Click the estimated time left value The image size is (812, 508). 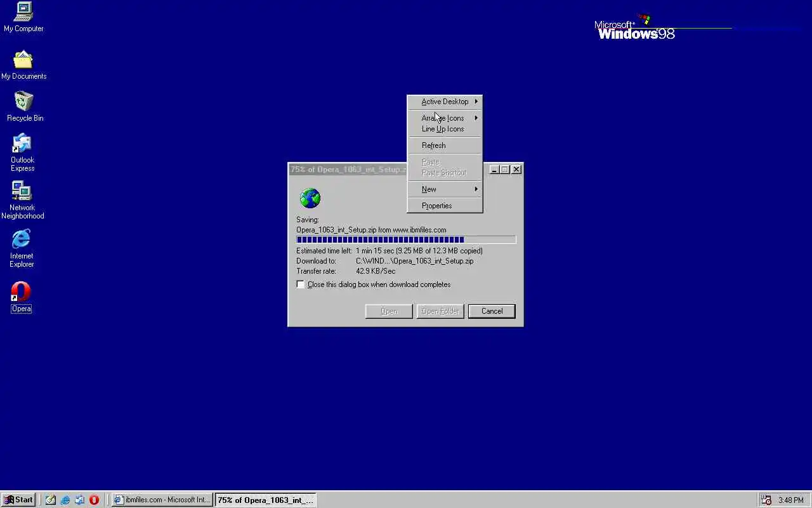tap(419, 251)
